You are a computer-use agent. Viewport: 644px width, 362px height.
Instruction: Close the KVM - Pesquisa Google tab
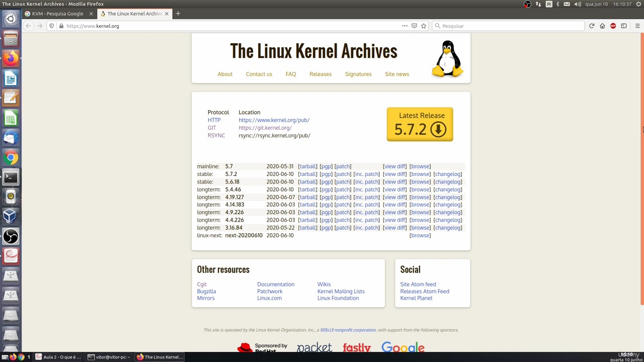(x=91, y=14)
